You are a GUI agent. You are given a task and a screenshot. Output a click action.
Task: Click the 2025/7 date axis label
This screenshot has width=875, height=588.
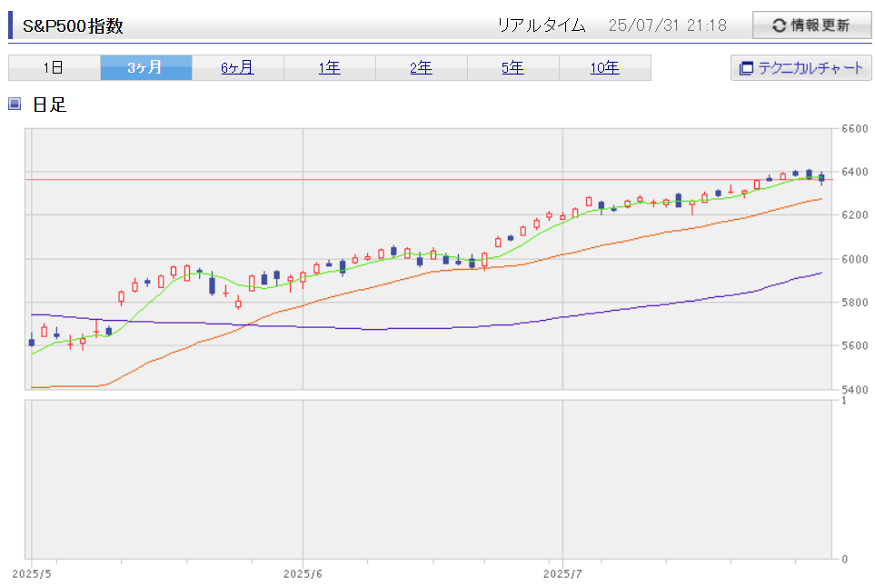tap(563, 574)
